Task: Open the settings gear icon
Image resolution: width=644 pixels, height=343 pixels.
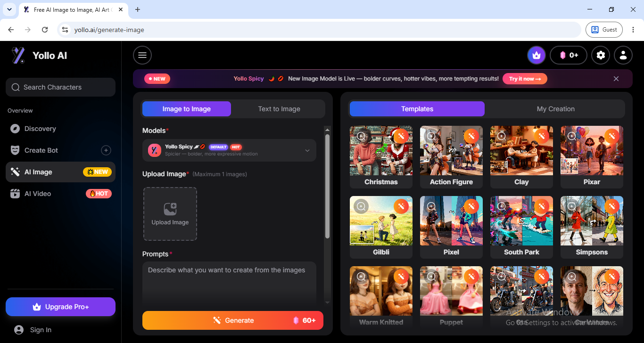Action: pyautogui.click(x=601, y=55)
